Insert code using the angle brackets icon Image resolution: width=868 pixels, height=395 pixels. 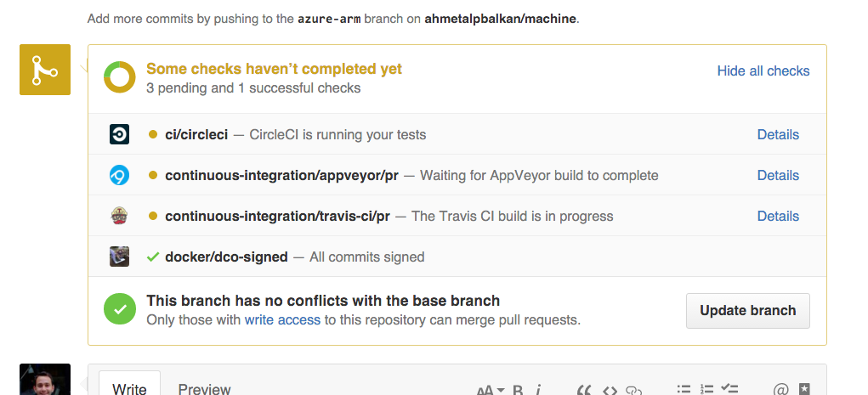click(610, 391)
